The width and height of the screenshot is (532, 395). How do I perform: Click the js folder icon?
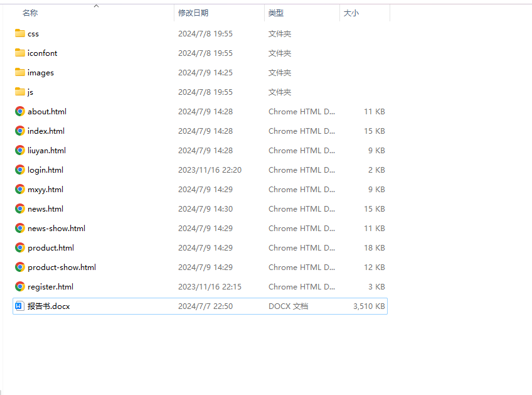[x=20, y=92]
